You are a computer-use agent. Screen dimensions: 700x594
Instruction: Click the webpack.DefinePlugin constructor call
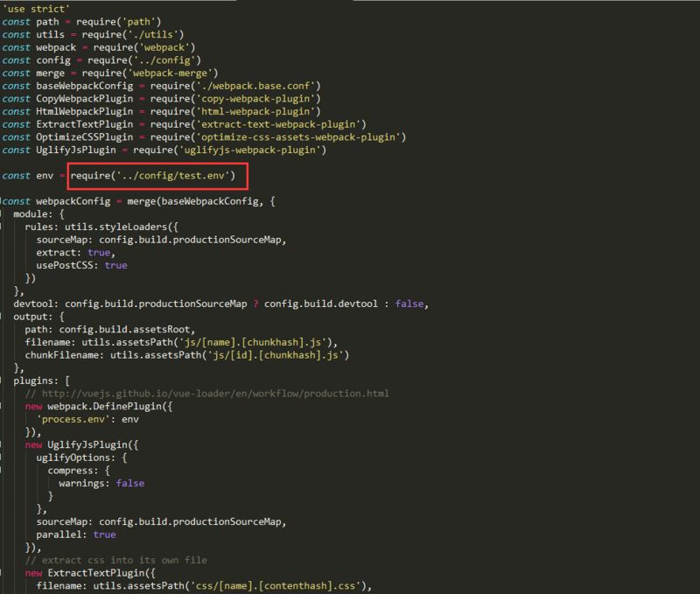click(x=110, y=406)
